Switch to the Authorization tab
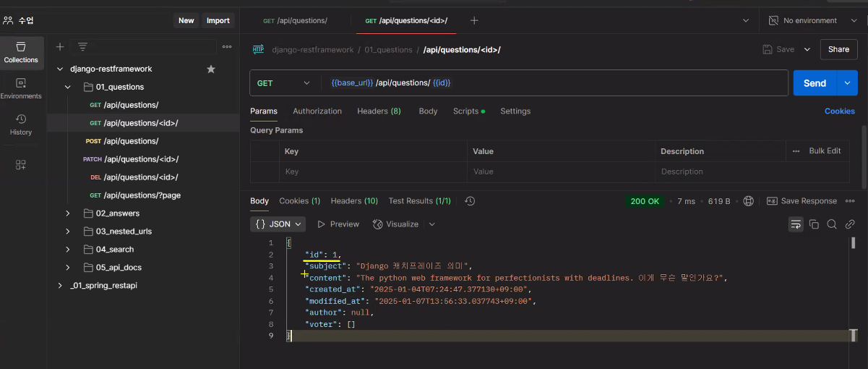Image resolution: width=868 pixels, height=369 pixels. [317, 111]
